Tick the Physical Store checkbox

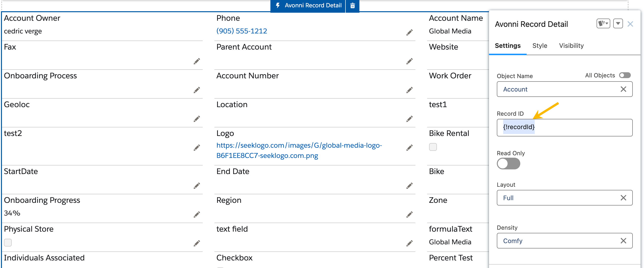tap(8, 243)
